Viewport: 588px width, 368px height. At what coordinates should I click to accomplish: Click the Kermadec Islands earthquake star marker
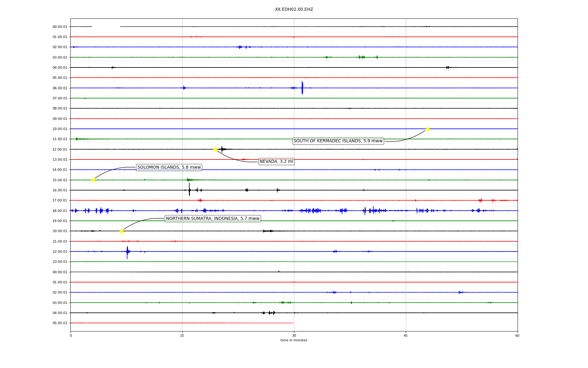428,129
